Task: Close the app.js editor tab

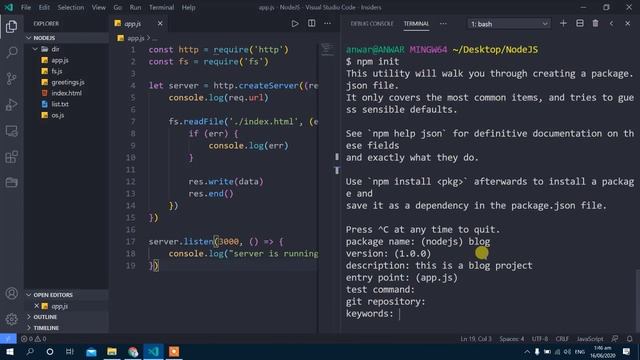Action: 160,24
